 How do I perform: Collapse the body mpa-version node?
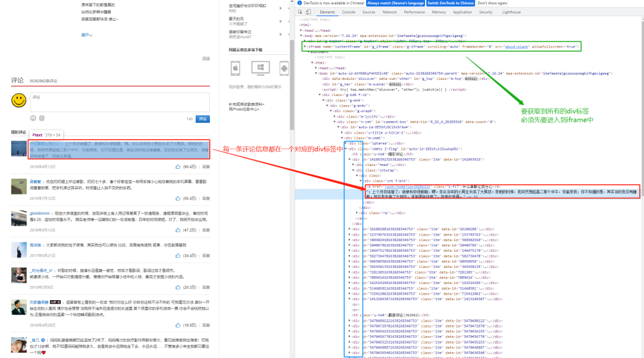tap(301, 36)
